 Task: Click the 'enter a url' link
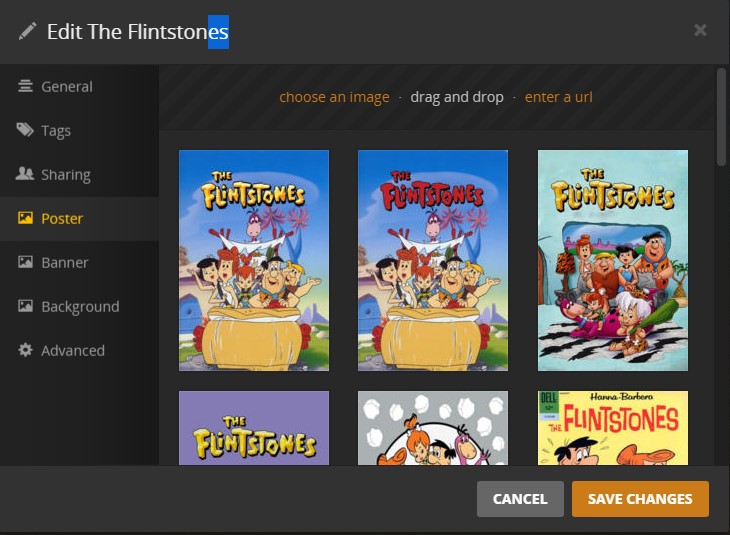[559, 97]
